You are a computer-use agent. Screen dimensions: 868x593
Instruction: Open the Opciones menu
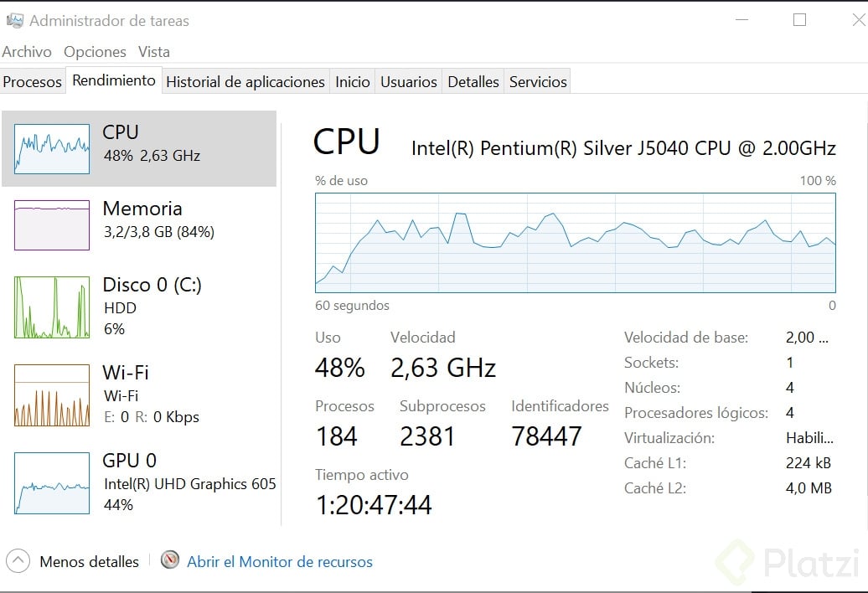pyautogui.click(x=95, y=52)
